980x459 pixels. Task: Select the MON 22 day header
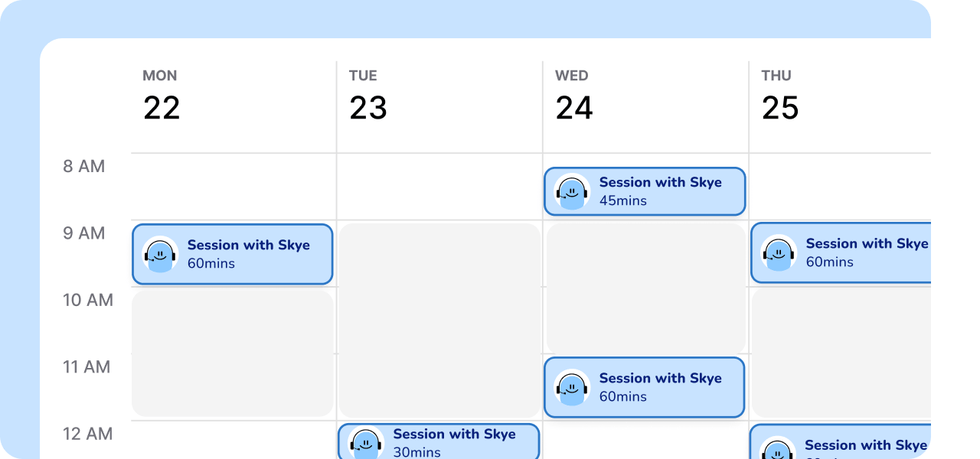[x=161, y=97]
